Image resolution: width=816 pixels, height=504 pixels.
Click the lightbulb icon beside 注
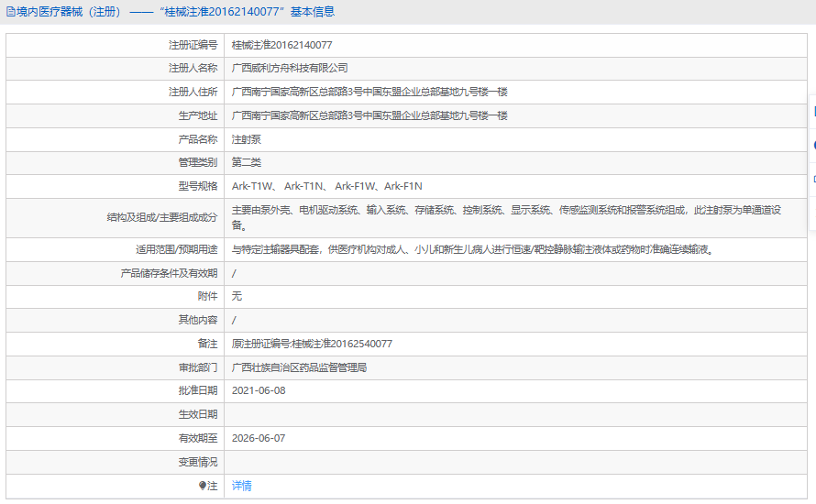coord(203,486)
